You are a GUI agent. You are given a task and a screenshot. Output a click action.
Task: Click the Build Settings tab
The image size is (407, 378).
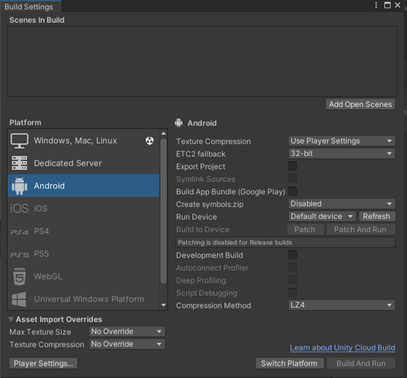[29, 7]
